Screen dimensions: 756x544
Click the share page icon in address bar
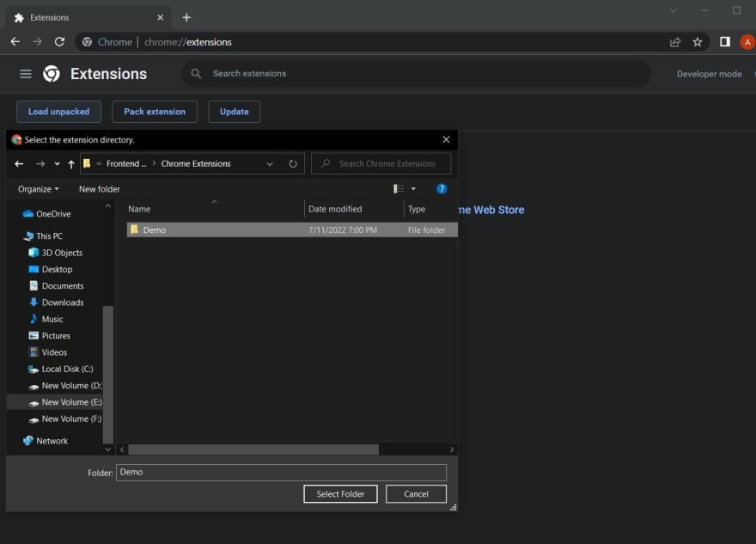pyautogui.click(x=675, y=42)
